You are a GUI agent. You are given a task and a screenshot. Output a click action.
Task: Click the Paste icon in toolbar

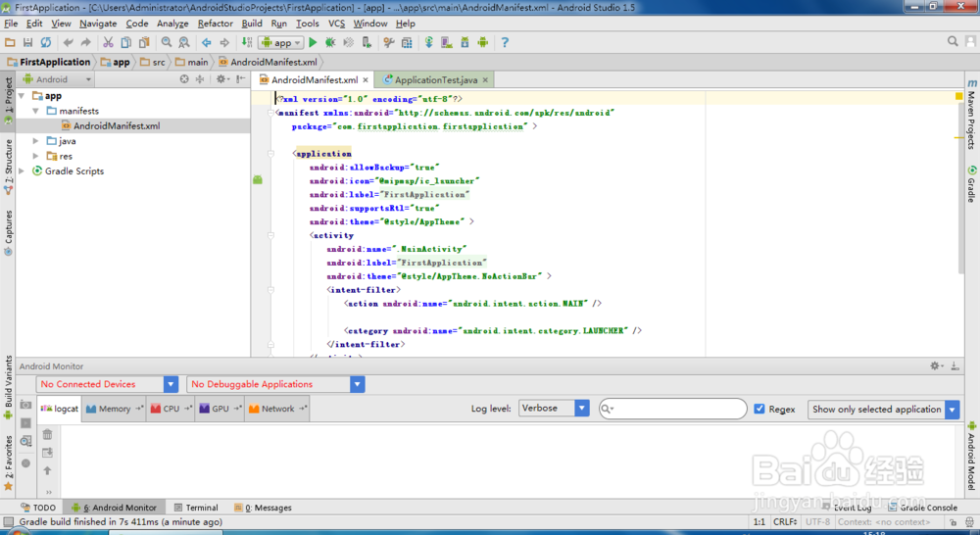pos(144,42)
